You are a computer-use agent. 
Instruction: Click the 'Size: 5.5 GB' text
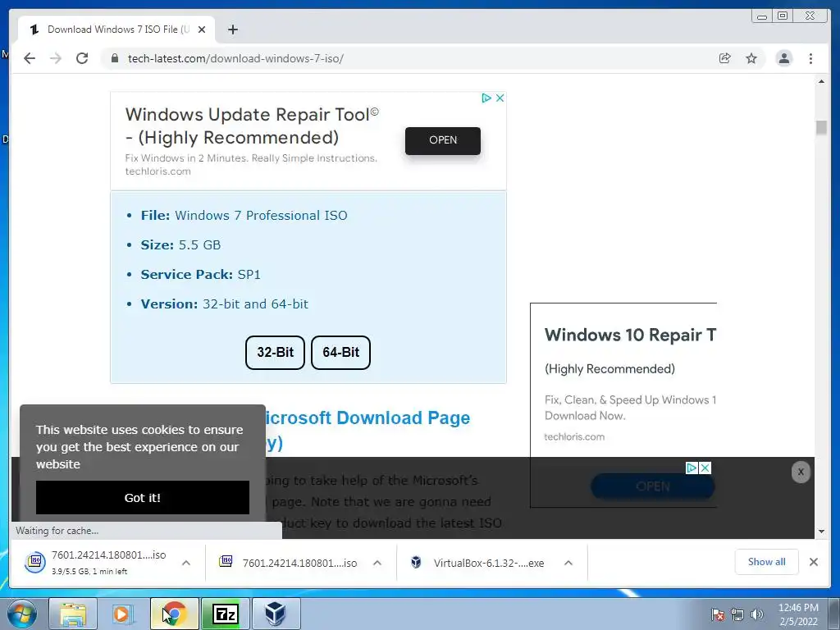(x=180, y=244)
